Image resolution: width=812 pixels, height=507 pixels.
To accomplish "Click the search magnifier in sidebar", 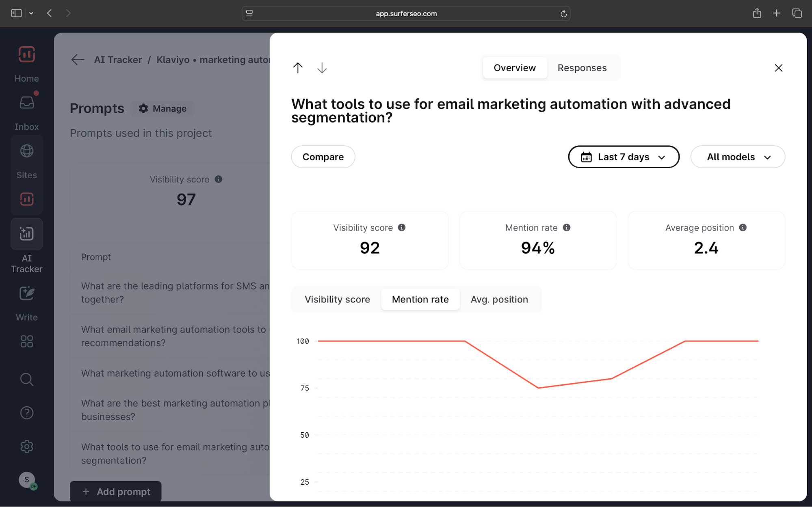I will tap(27, 379).
